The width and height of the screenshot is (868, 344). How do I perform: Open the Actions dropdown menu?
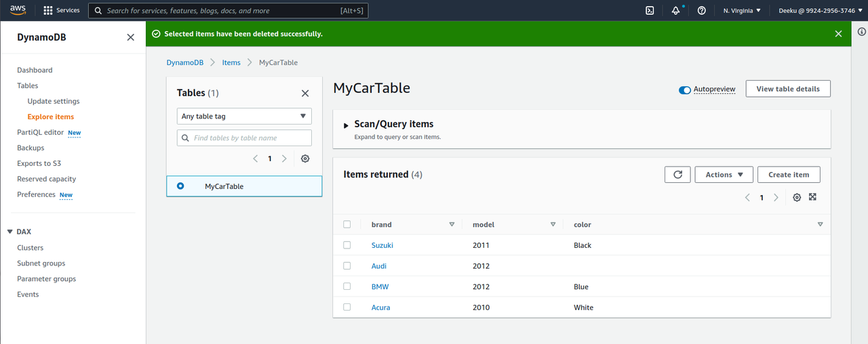coord(724,175)
